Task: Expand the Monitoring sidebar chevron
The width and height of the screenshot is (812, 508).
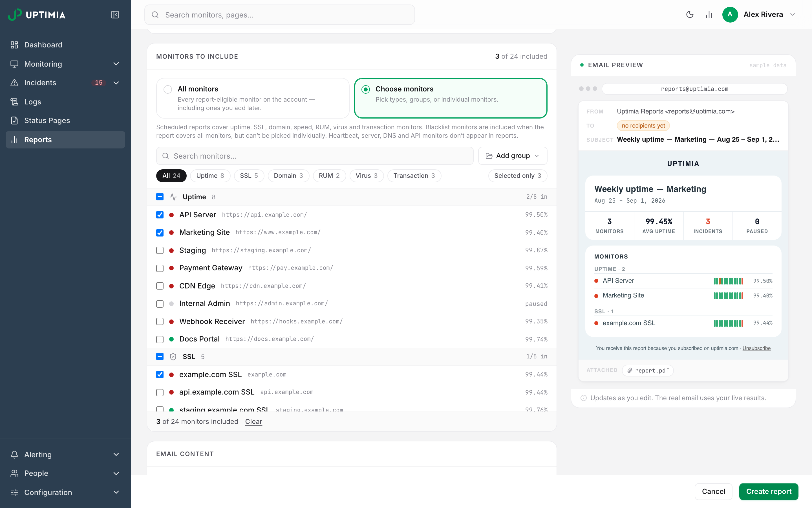Action: tap(116, 64)
